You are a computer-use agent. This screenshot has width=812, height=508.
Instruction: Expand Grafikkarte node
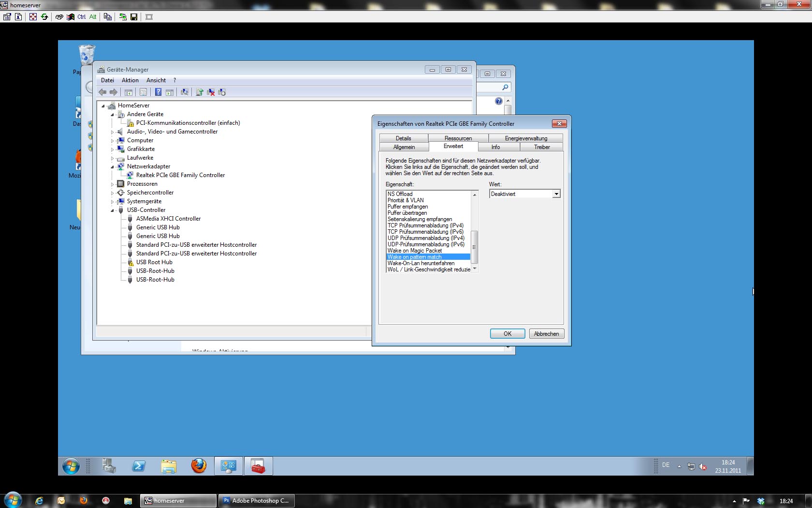[112, 149]
